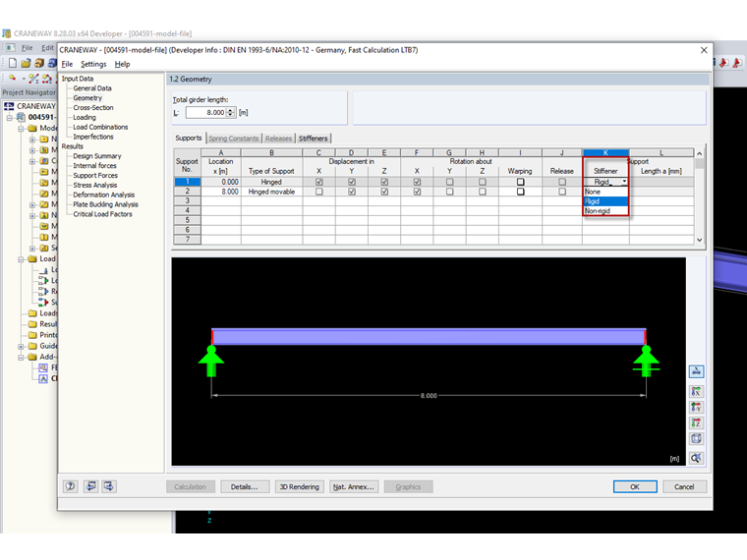
Task: Click the second add-on module icon under Add-on
Action: (x=43, y=378)
